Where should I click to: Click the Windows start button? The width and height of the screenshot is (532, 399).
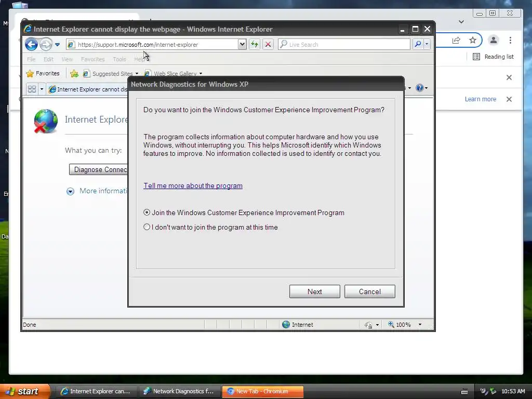24,391
